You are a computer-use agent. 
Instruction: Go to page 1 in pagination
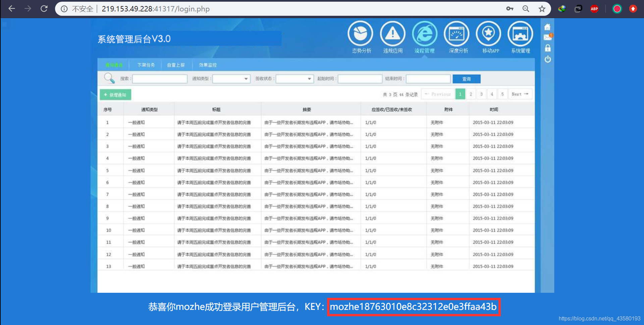click(x=460, y=94)
